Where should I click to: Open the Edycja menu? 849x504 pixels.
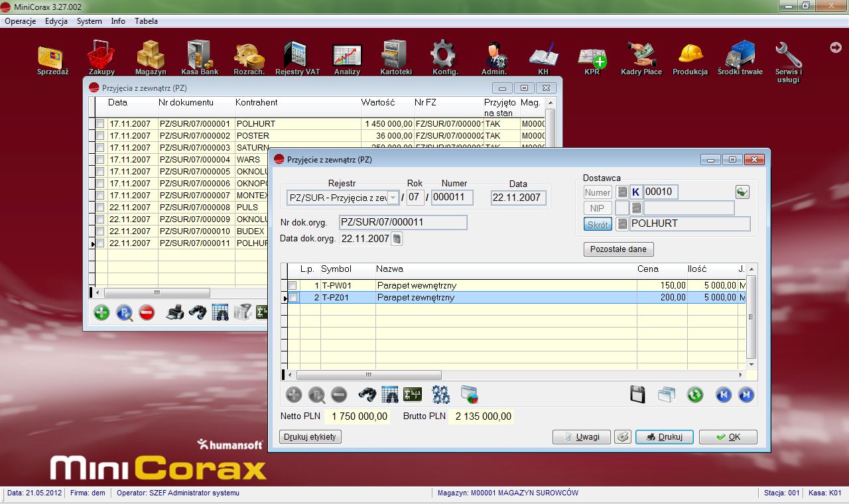(x=56, y=21)
